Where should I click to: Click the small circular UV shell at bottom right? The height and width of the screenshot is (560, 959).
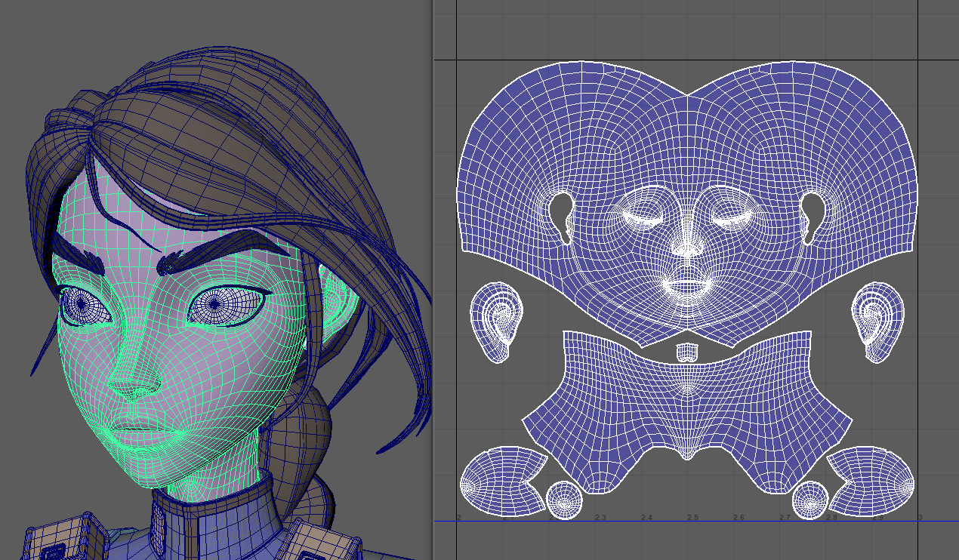click(810, 500)
